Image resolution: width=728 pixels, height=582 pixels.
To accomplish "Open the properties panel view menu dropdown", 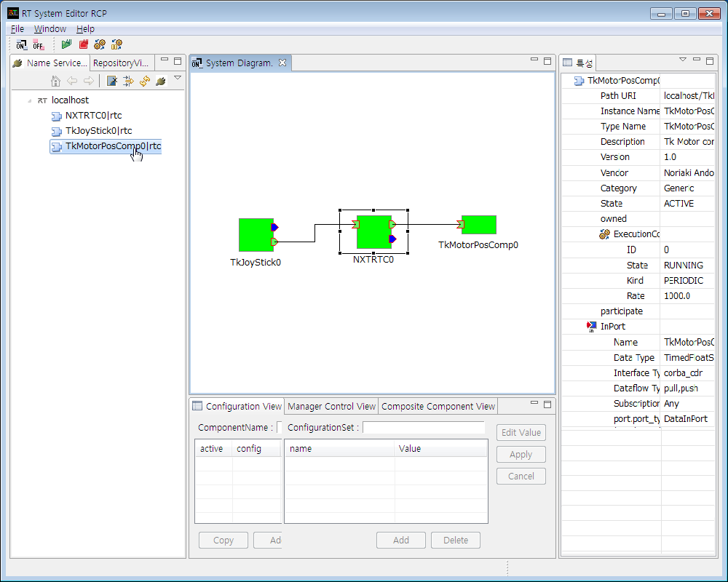I will tap(683, 60).
